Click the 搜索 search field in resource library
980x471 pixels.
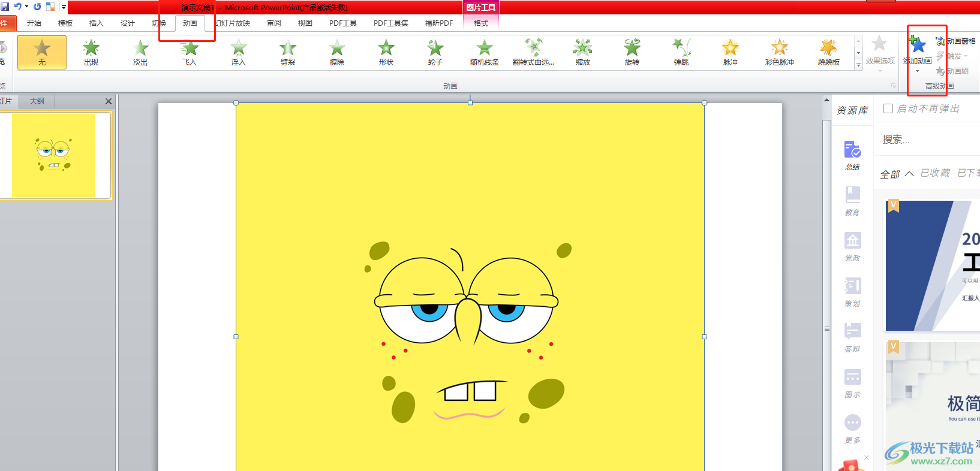point(927,140)
